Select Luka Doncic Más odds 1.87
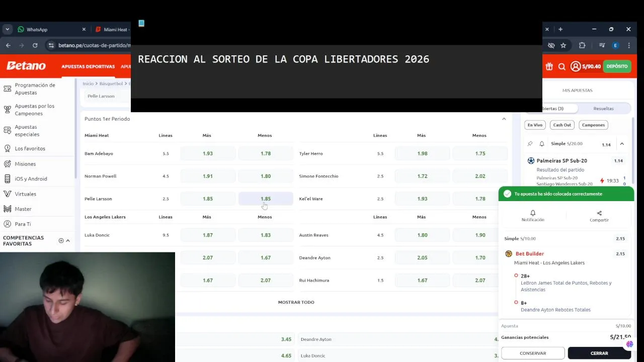The image size is (644, 362). pos(208,235)
